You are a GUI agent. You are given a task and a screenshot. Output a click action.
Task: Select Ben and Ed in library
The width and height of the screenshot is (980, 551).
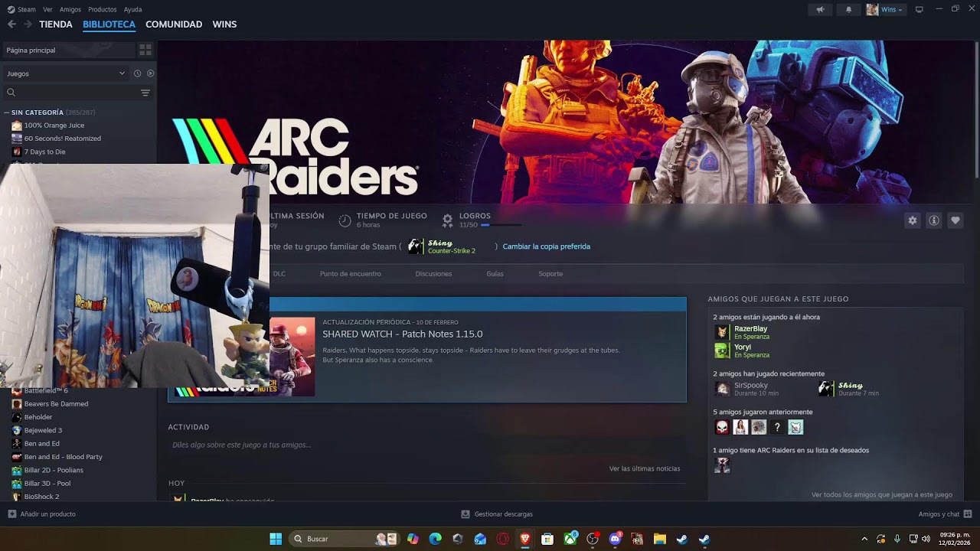42,444
